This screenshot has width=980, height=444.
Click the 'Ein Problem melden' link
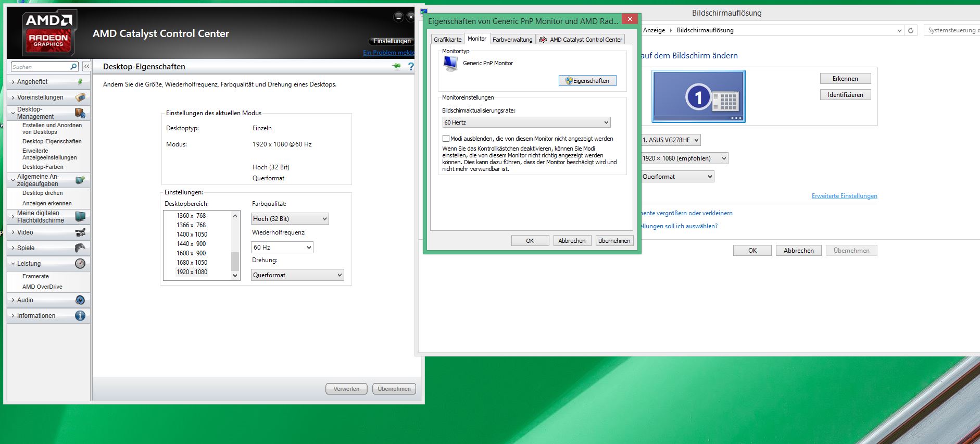point(389,53)
